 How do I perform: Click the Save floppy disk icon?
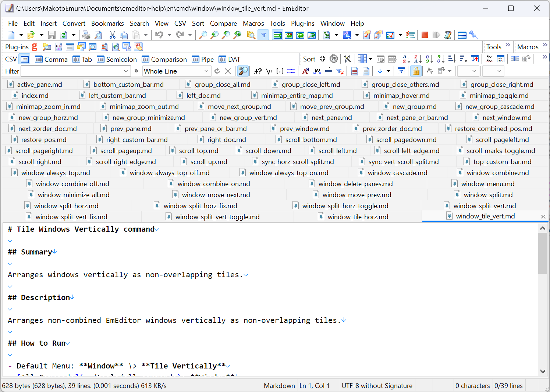click(52, 35)
